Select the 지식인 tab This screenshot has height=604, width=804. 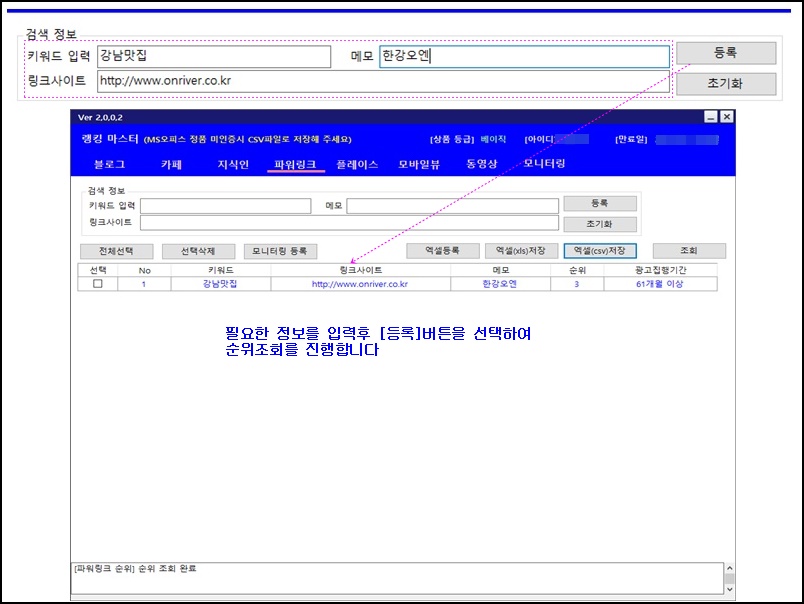tap(232, 163)
